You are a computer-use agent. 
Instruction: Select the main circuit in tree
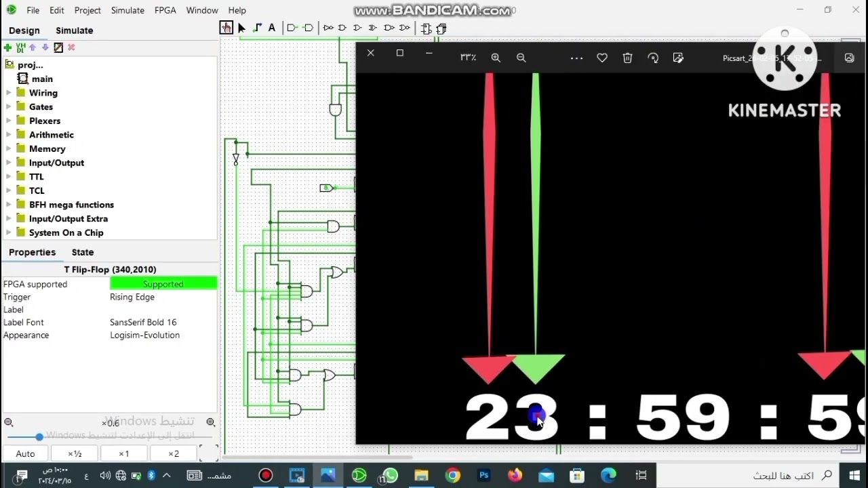coord(42,79)
